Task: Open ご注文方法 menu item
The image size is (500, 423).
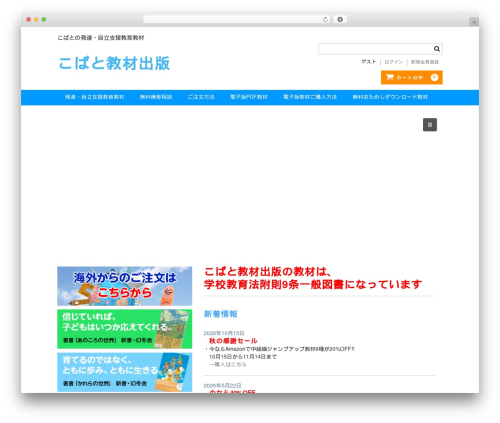Action: [201, 97]
